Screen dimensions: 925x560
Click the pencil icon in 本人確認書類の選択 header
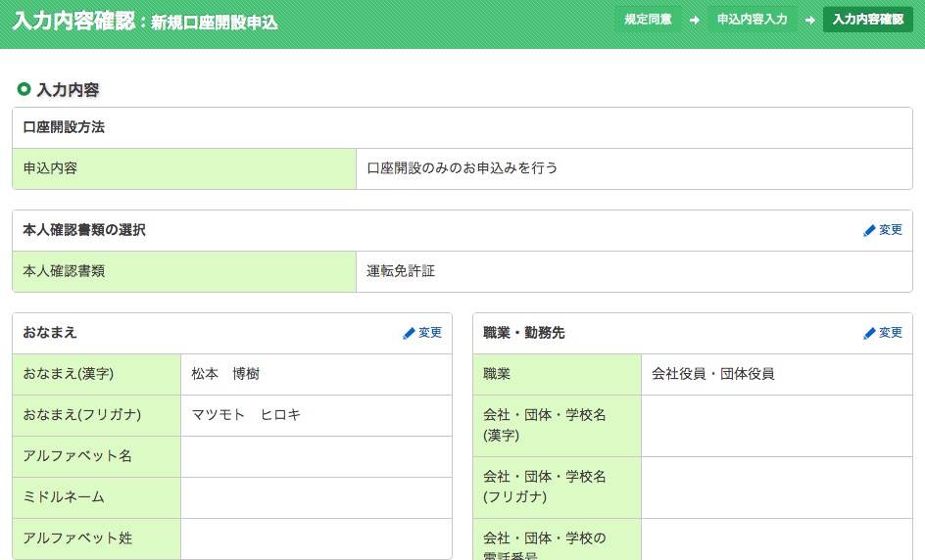[x=869, y=231]
